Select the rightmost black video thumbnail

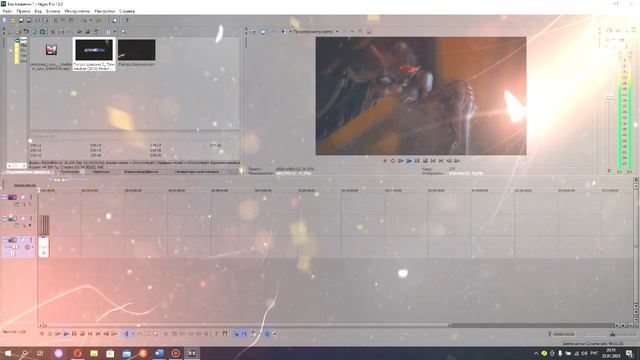136,50
